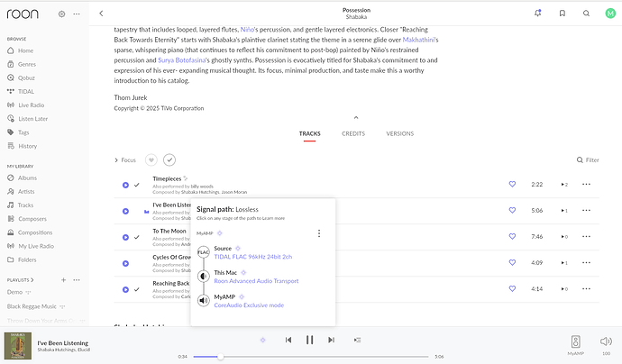Image resolution: width=622 pixels, height=364 pixels.
Task: Skip to previous track
Action: [x=288, y=341]
